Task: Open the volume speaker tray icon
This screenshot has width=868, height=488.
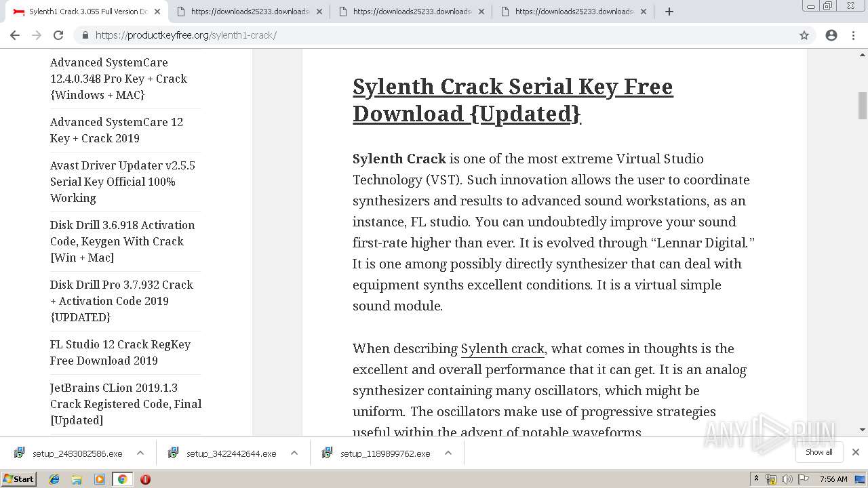Action: point(787,479)
